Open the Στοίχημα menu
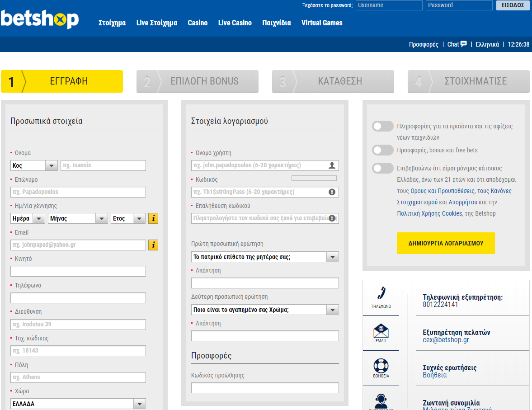This screenshot has width=532, height=410. pos(112,23)
